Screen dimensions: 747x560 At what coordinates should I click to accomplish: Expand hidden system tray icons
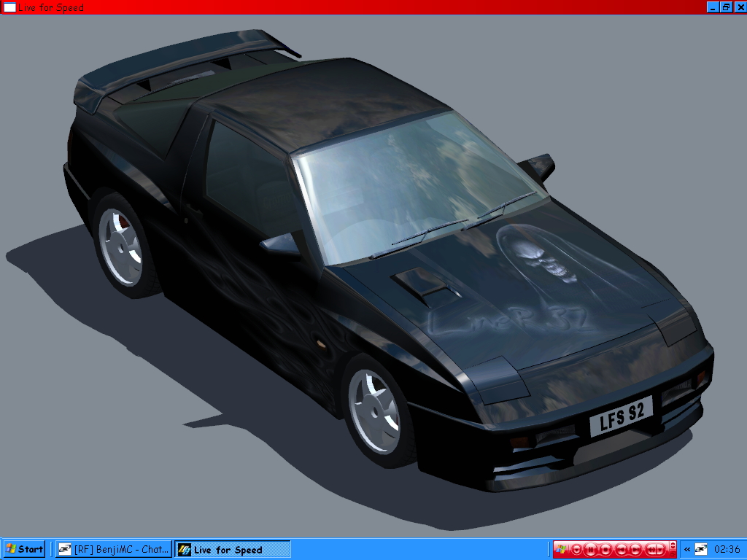pyautogui.click(x=687, y=550)
